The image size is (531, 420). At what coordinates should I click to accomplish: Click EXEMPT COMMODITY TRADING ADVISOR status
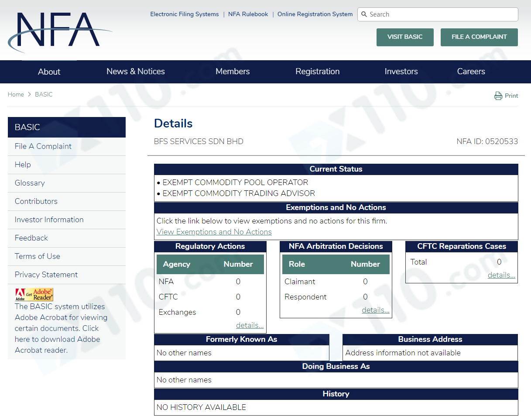pos(239,193)
